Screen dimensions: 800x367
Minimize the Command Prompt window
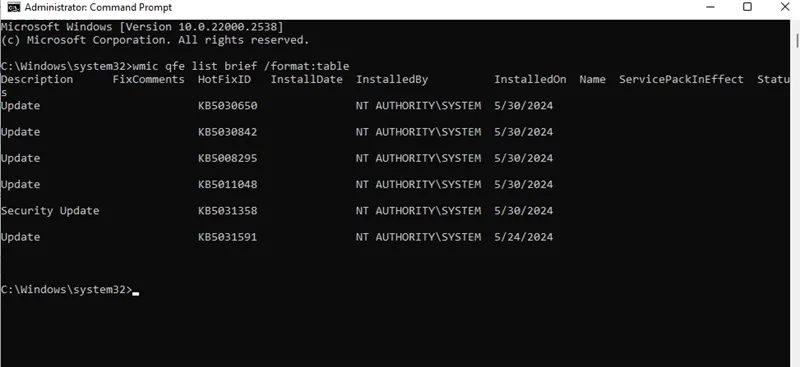coord(710,7)
